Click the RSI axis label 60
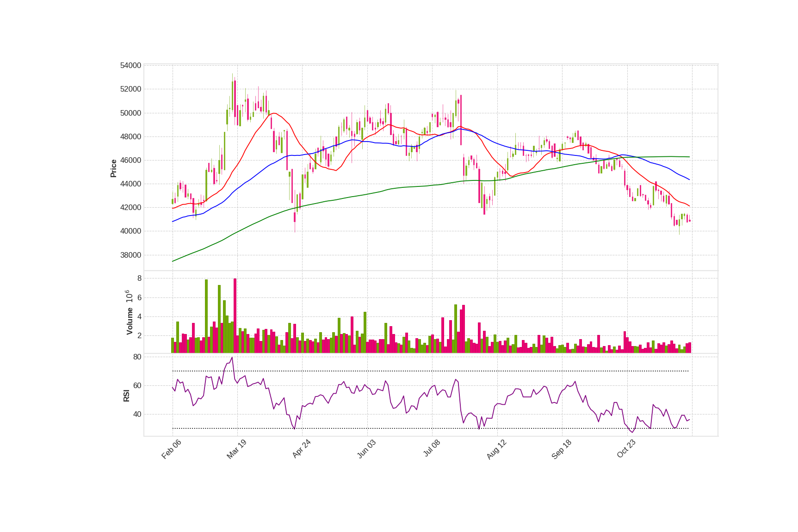The width and height of the screenshot is (798, 532). pyautogui.click(x=137, y=385)
